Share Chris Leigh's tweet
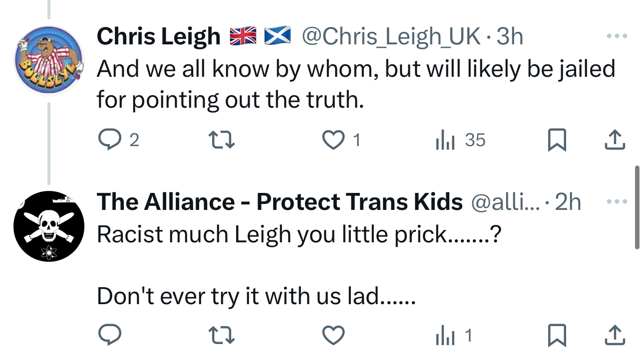This screenshot has width=644, height=360. 615,140
